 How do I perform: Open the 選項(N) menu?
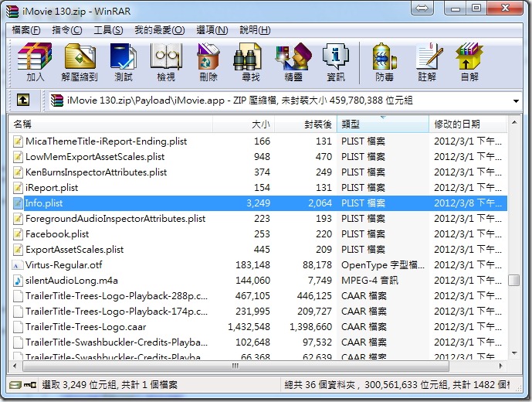212,30
